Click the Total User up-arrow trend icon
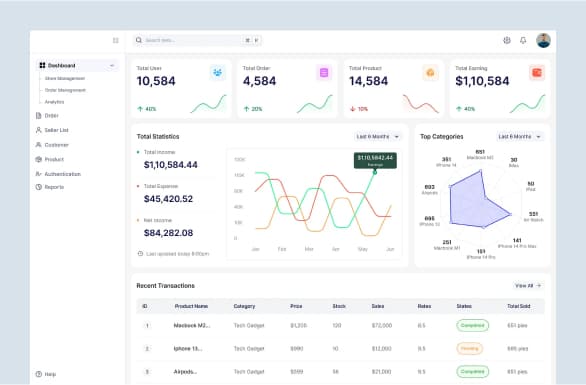The width and height of the screenshot is (586, 385). (x=140, y=109)
